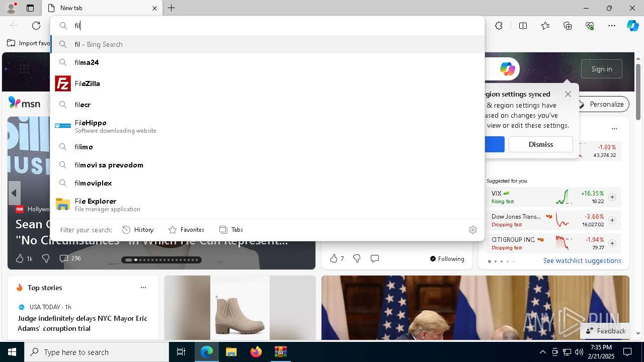Like the middle article showing 7
Screen dimensions: 644x362
[337, 258]
